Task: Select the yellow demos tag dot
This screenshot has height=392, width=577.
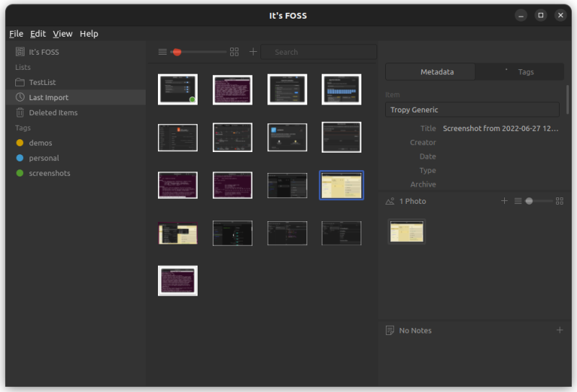Action: tap(20, 143)
